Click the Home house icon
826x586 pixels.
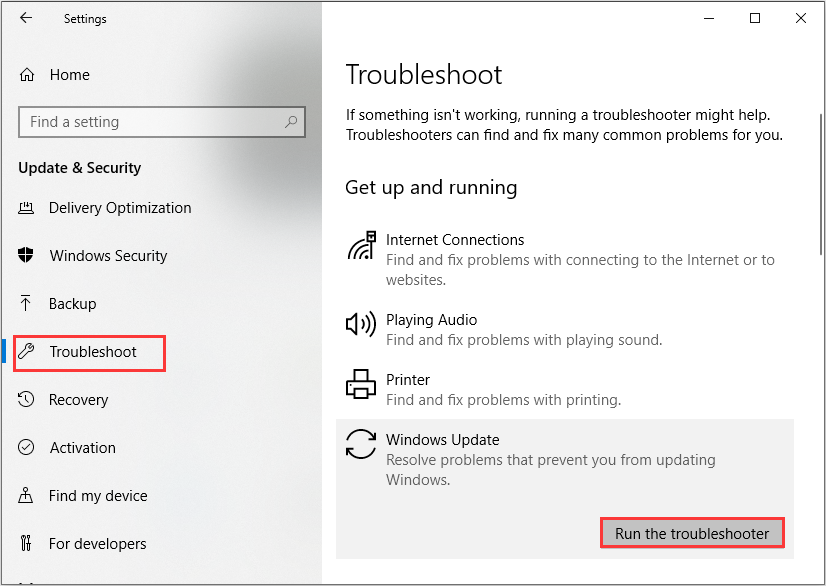tap(27, 75)
